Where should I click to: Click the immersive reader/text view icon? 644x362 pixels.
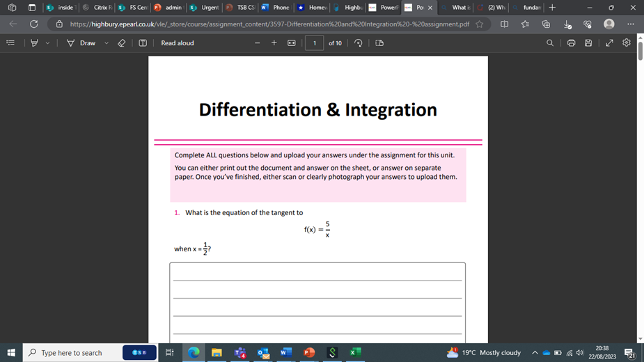click(x=143, y=42)
